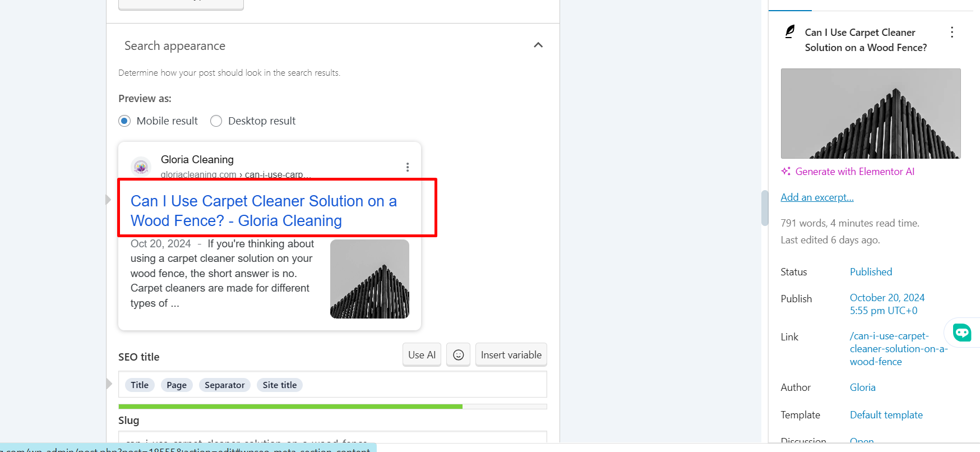This screenshot has height=452, width=980.
Task: Open the chat support widget icon
Action: tap(962, 333)
